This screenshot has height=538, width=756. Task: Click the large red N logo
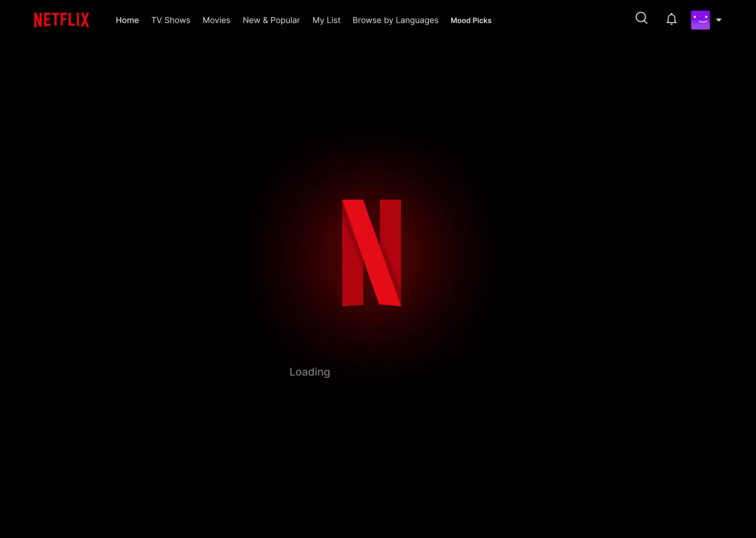point(371,253)
